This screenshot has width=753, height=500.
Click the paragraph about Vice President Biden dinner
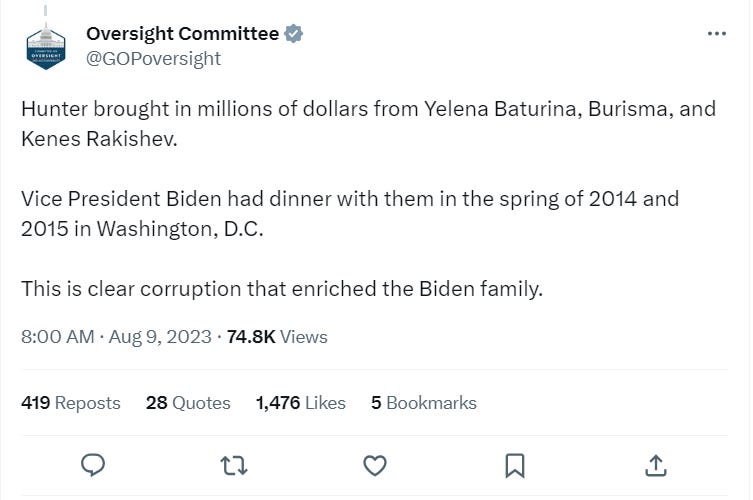[x=350, y=213]
